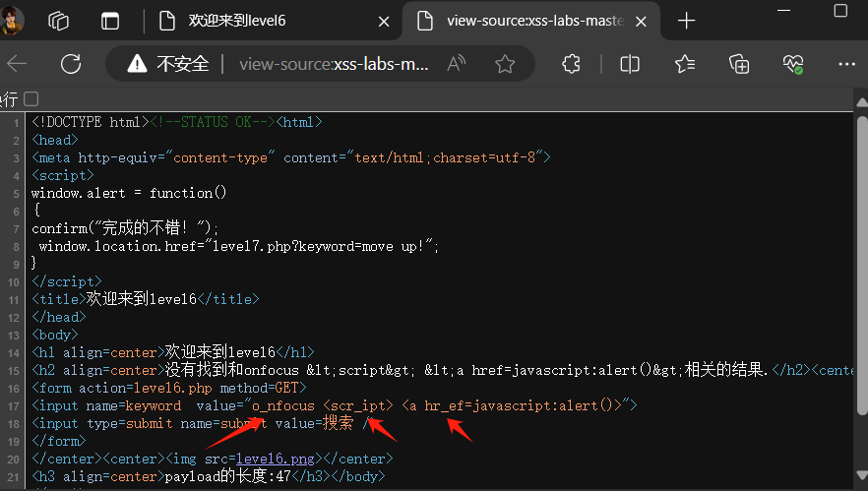Open the browser profile avatar
Screen dimensions: 868x491
(12, 20)
